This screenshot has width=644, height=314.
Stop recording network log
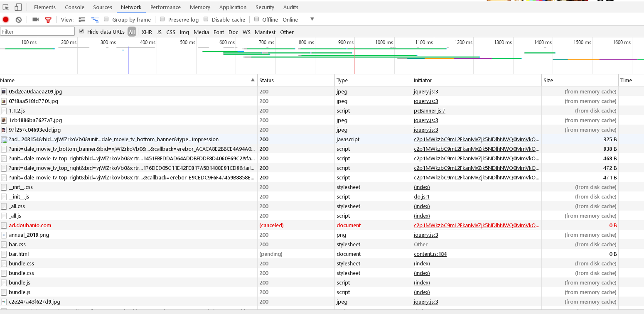click(5, 20)
